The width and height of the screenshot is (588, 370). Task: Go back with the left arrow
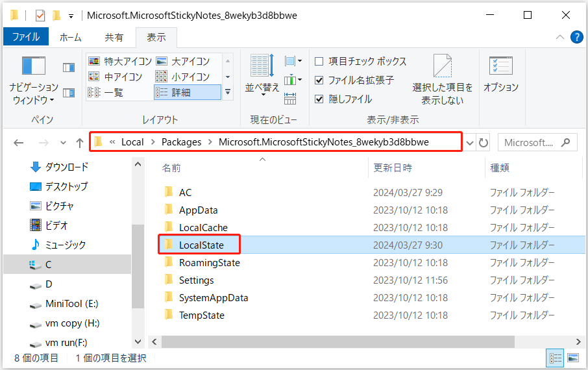[x=18, y=143]
